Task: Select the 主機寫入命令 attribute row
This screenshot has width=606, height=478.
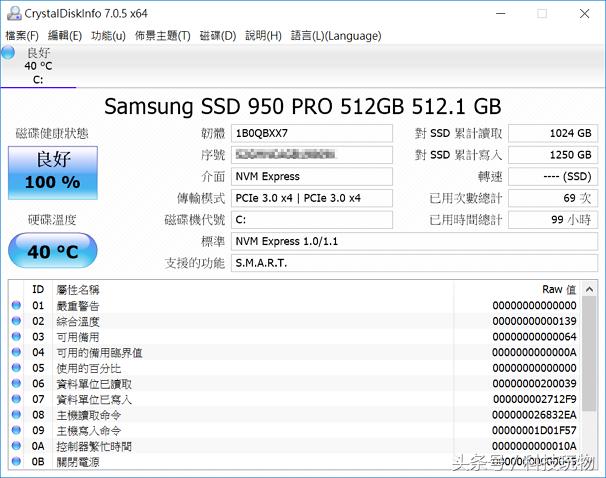Action: 295,430
